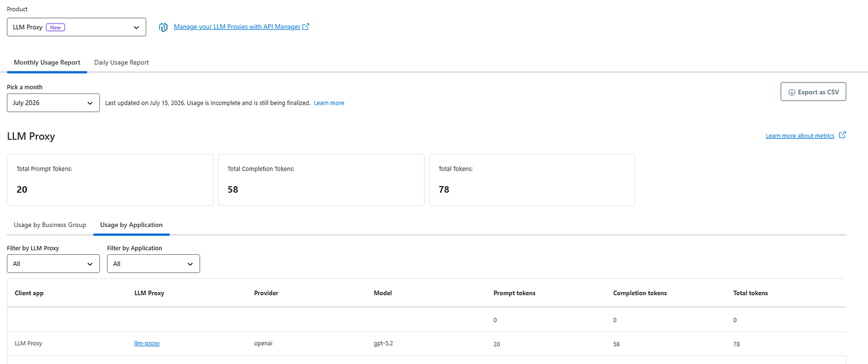Click the Total Completion Tokens card
This screenshot has width=868, height=364.
(321, 180)
